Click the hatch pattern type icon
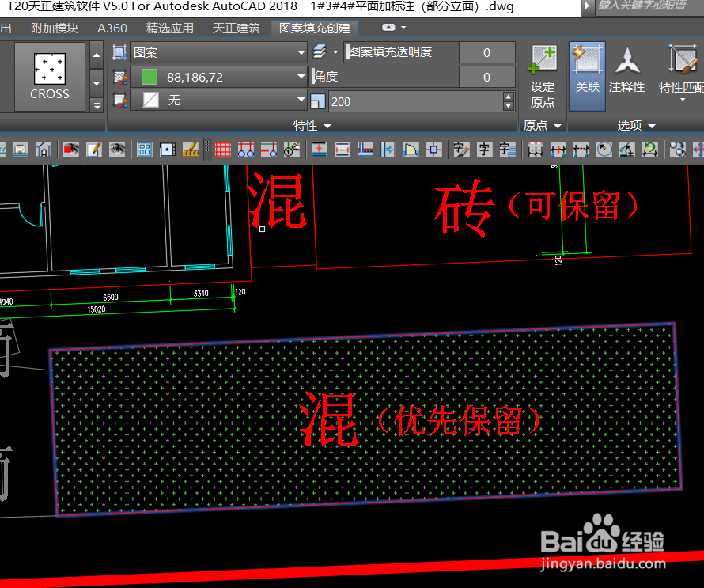 click(x=119, y=52)
